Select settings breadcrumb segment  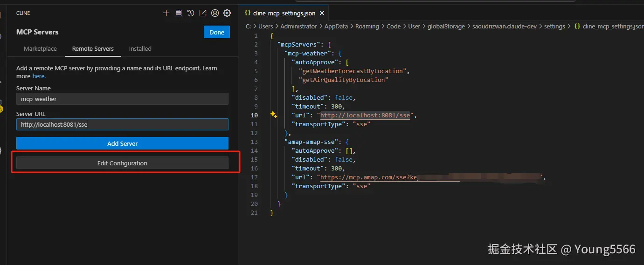[x=554, y=26]
